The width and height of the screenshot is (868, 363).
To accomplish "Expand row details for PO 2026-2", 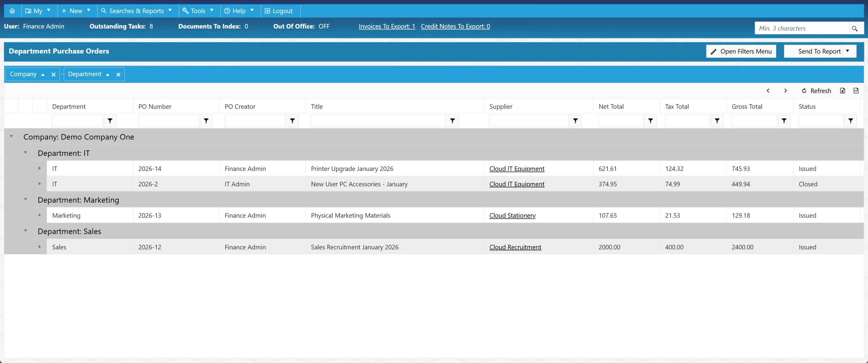I will (40, 183).
